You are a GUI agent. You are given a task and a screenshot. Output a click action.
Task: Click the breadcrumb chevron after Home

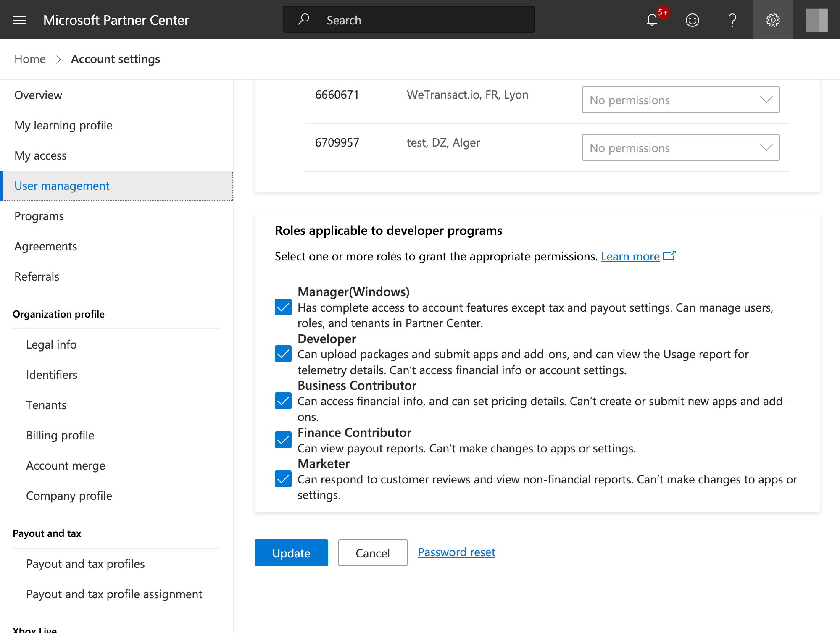(x=58, y=60)
